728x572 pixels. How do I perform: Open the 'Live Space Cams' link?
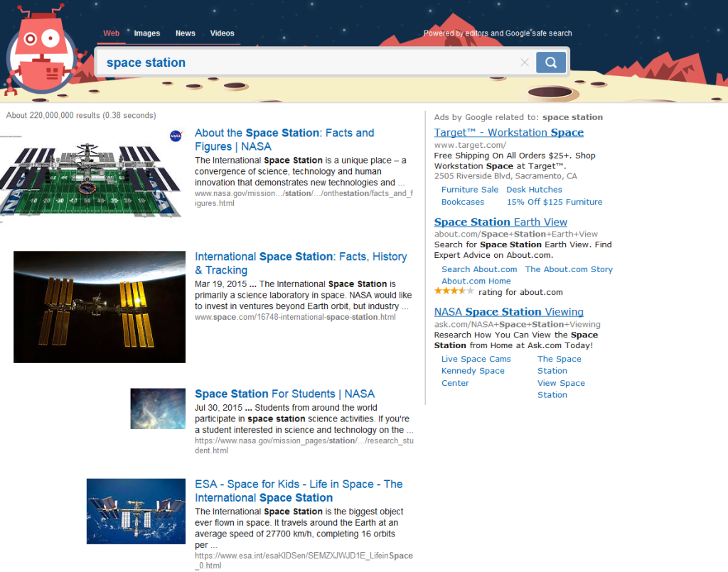(476, 359)
